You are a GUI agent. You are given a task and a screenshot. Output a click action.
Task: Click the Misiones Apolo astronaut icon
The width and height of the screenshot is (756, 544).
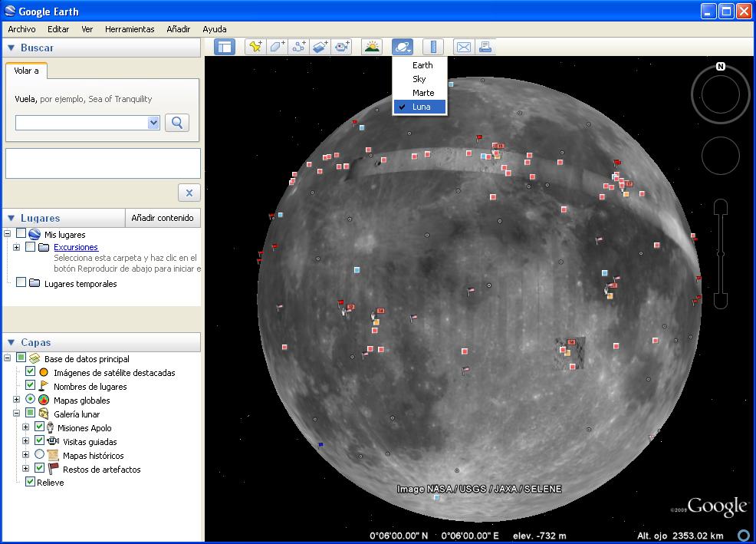tap(50, 427)
